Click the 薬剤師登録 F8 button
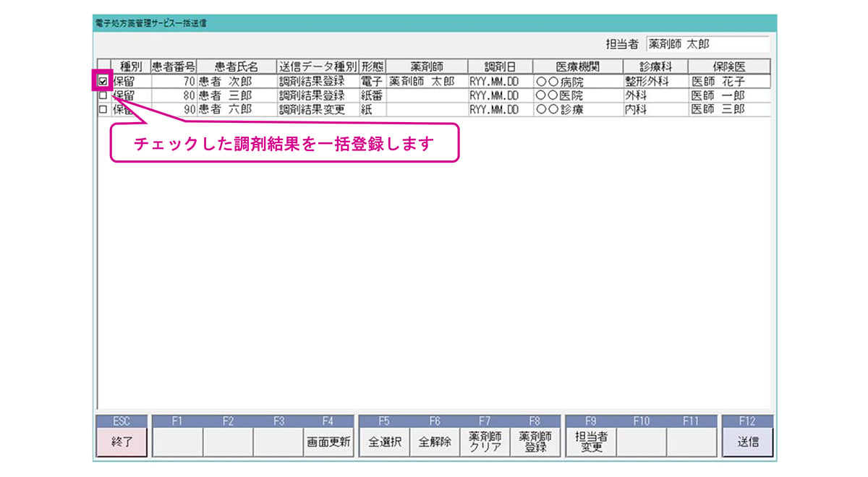The image size is (868, 477). (535, 442)
